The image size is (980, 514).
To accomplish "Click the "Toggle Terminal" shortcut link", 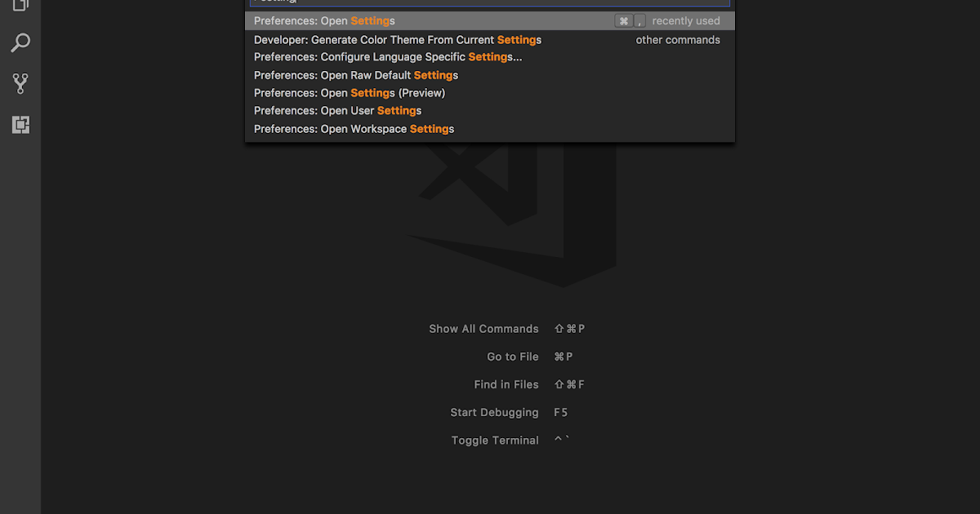I will [495, 440].
